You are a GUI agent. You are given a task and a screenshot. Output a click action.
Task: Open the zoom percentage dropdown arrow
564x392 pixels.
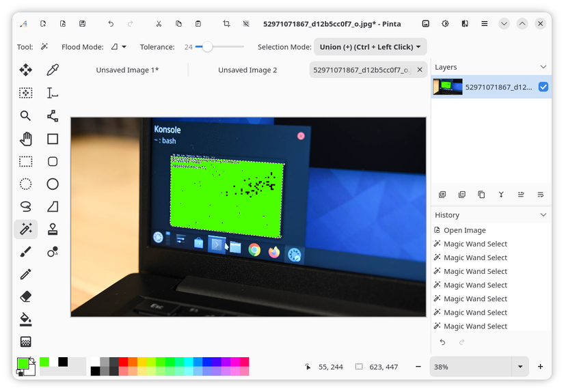tap(520, 367)
